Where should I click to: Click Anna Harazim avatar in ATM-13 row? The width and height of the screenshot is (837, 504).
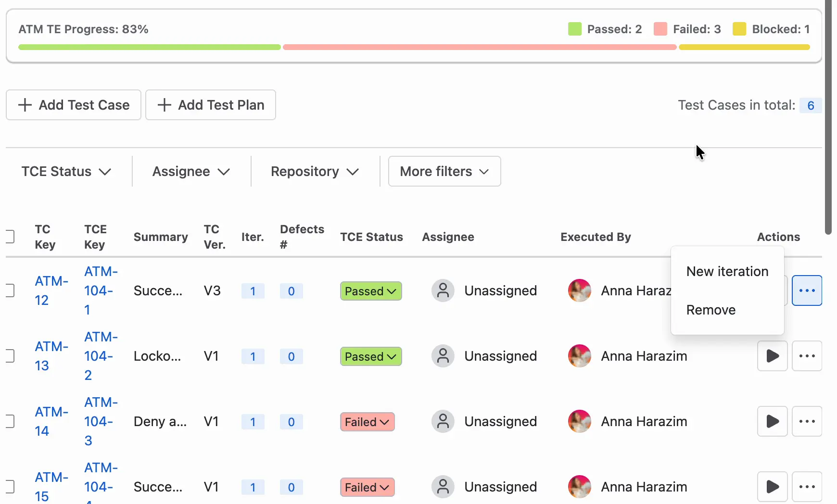580,356
